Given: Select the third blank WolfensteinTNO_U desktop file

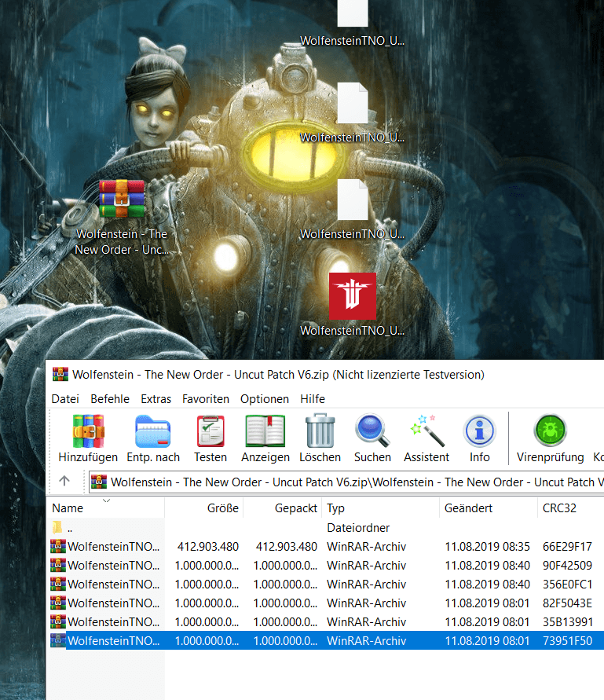Looking at the screenshot, I should coord(352,200).
